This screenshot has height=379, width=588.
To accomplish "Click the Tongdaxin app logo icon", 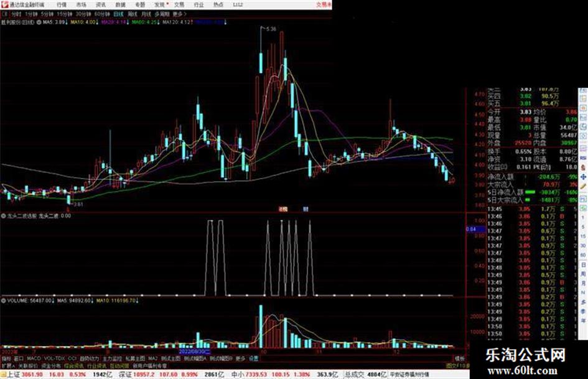I will pos(4,4).
